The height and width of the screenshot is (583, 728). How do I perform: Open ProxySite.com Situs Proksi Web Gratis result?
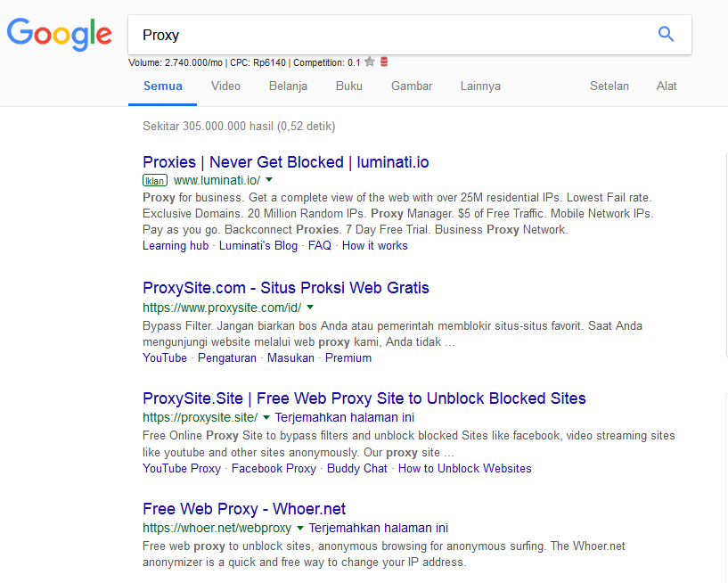285,288
